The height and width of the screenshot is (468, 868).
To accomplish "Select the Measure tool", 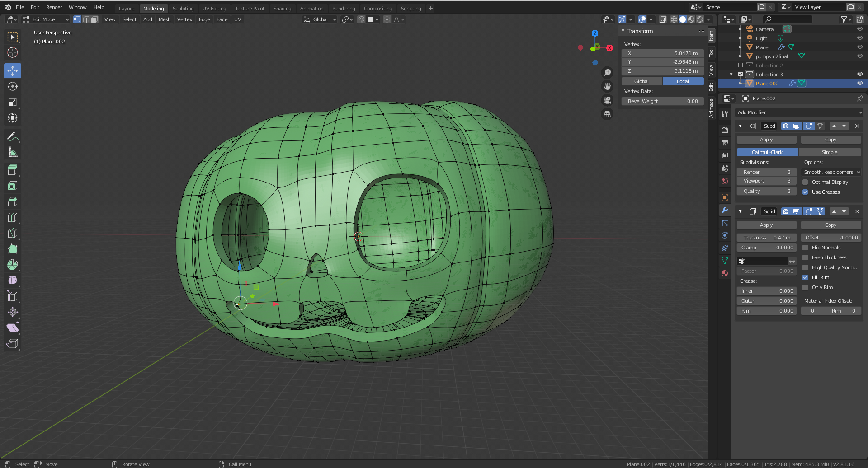I will [x=13, y=152].
